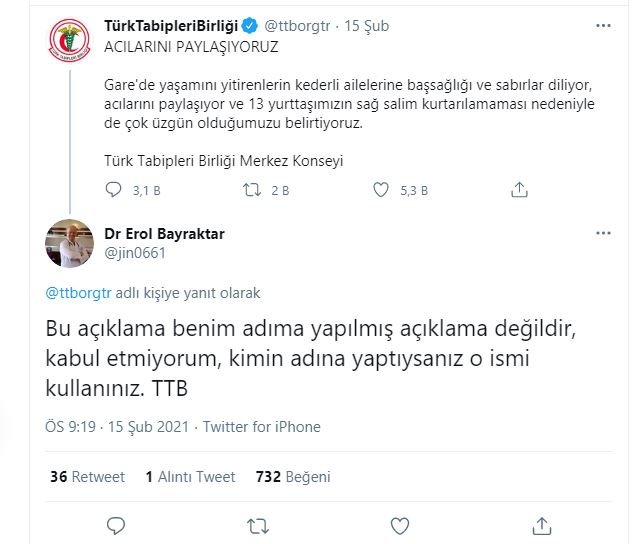Share the TürkTabipleriBirliği tweet
The image size is (638, 544).
coord(519,189)
